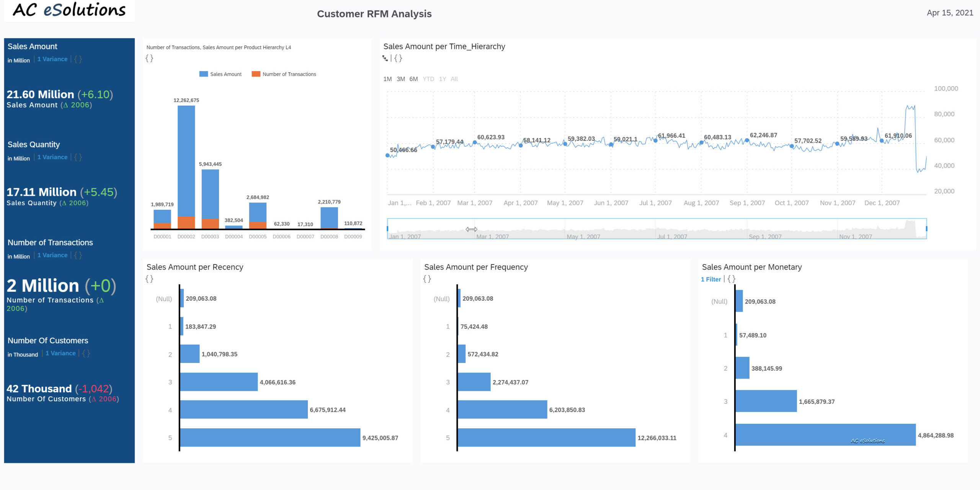
Task: Select the 6M time range
Action: [x=413, y=79]
